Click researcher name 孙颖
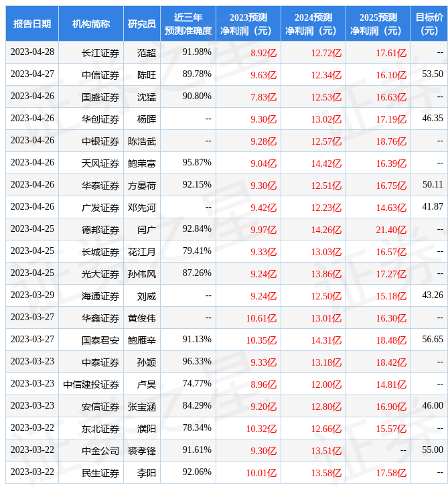 (147, 362)
